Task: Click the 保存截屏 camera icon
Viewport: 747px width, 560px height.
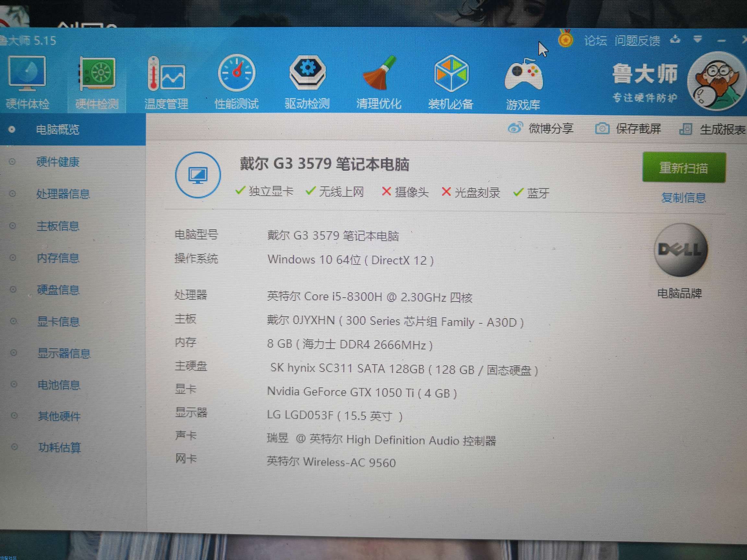Action: pyautogui.click(x=602, y=129)
